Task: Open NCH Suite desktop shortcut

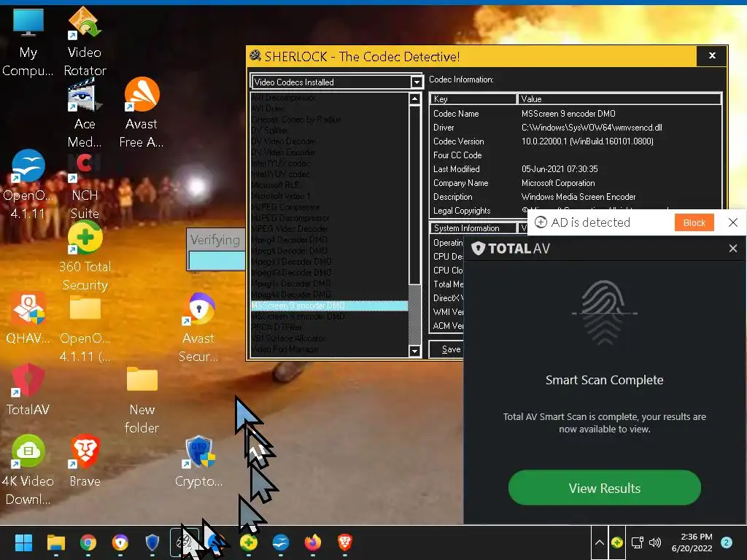Action: (x=85, y=184)
